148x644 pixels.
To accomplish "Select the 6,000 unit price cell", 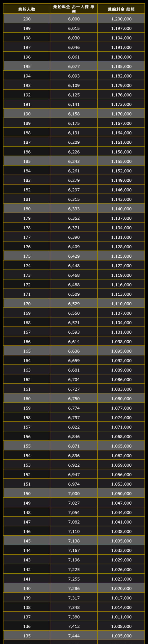I will pos(74,19).
